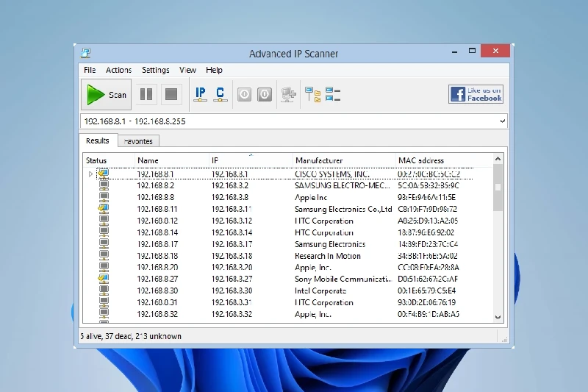Open the IP range dropdown arrow
The height and width of the screenshot is (392, 588).
pyautogui.click(x=503, y=121)
